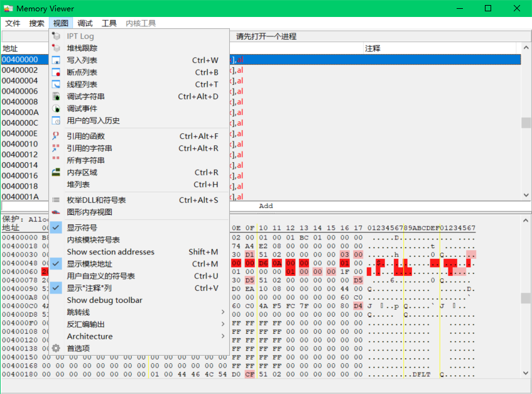Select disassembler row 0040001A
532x394 pixels.
(x=261, y=197)
